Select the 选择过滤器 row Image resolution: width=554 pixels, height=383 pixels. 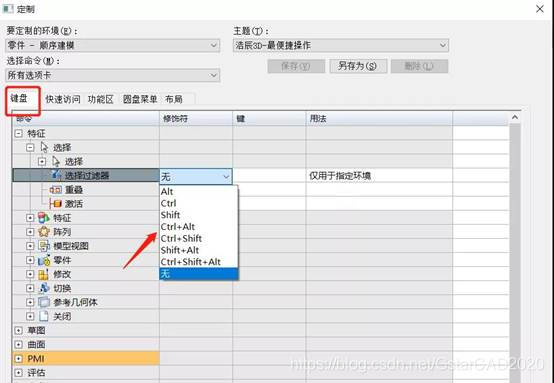86,175
